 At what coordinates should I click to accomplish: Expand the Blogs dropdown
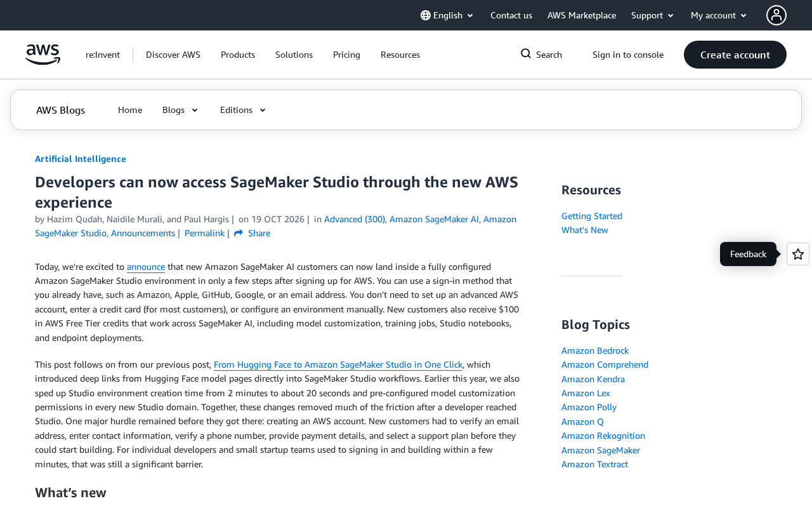click(x=181, y=110)
